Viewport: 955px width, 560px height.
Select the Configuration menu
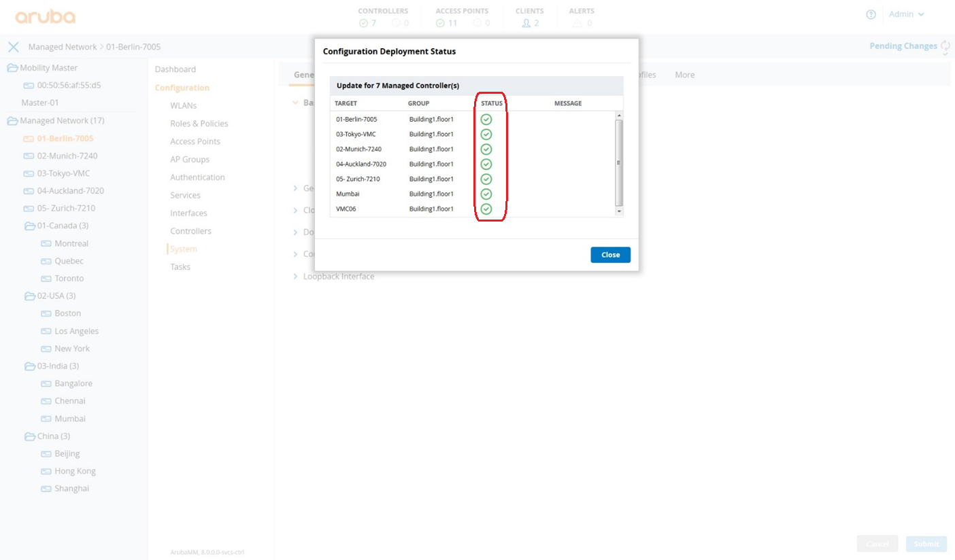click(182, 88)
